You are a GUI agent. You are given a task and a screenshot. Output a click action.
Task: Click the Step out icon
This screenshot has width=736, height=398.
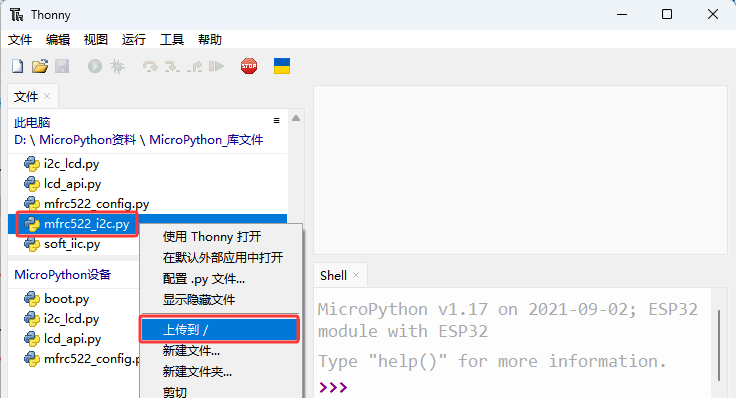coord(194,67)
